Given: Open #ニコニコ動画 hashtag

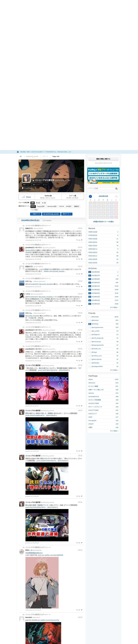Looking at the screenshot, I should 93,386.
